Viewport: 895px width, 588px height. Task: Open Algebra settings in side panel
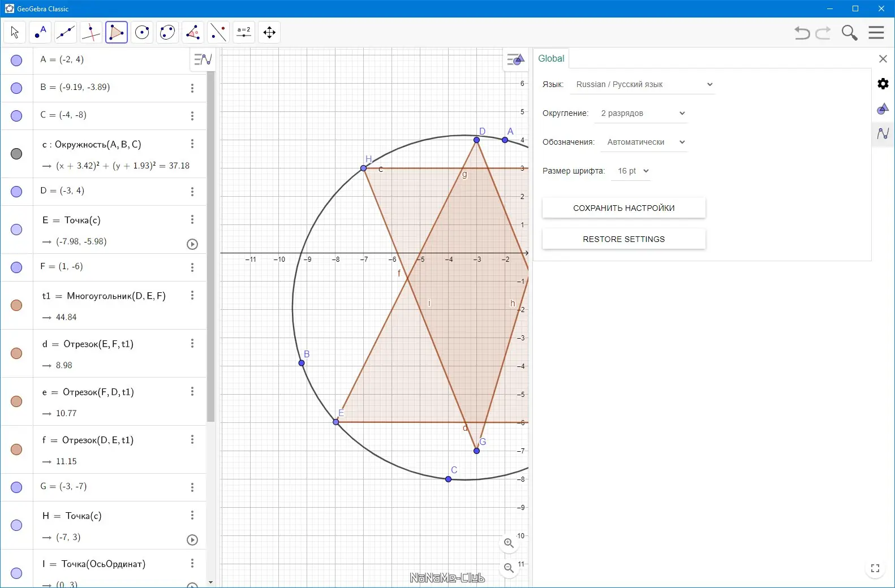pyautogui.click(x=883, y=133)
